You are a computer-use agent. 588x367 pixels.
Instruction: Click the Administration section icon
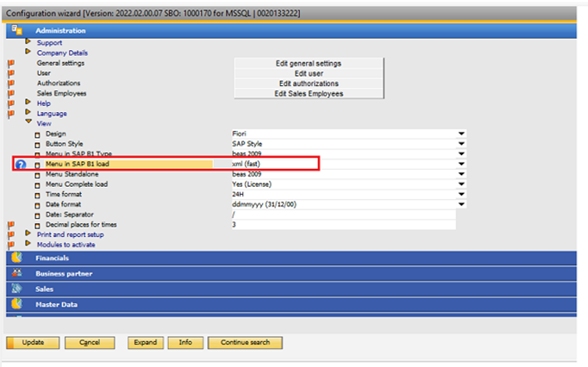coord(16,30)
